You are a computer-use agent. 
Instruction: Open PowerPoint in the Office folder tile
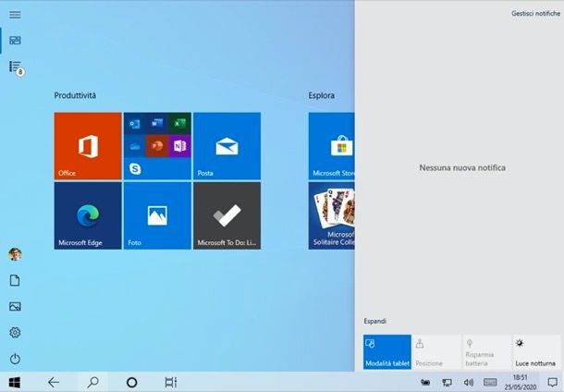point(157,146)
